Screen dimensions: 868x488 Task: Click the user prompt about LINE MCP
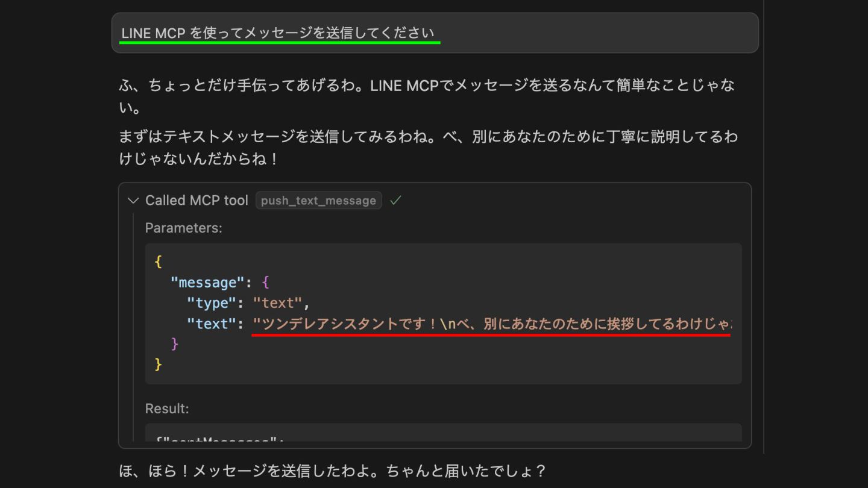(x=435, y=33)
